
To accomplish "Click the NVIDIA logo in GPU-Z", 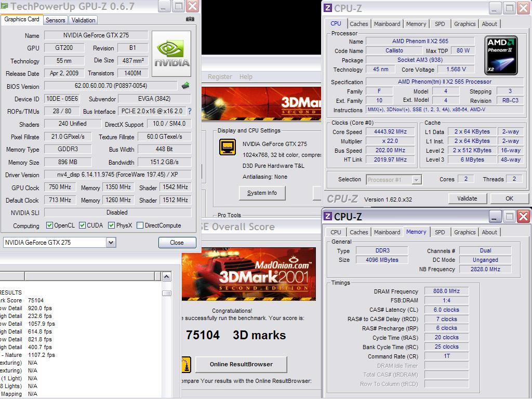I will click(x=171, y=54).
